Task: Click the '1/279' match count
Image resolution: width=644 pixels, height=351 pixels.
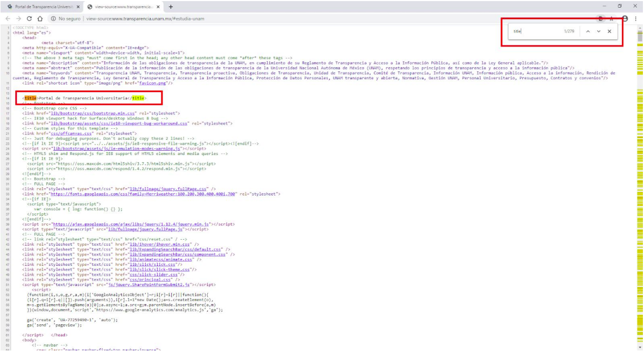Action: click(569, 31)
